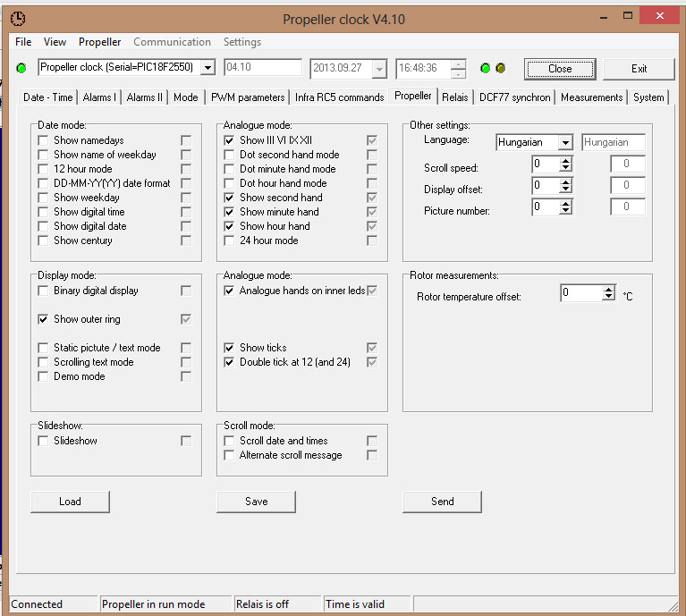Increase Rotor temperature offset spinner
The image size is (686, 616).
pyautogui.click(x=608, y=290)
